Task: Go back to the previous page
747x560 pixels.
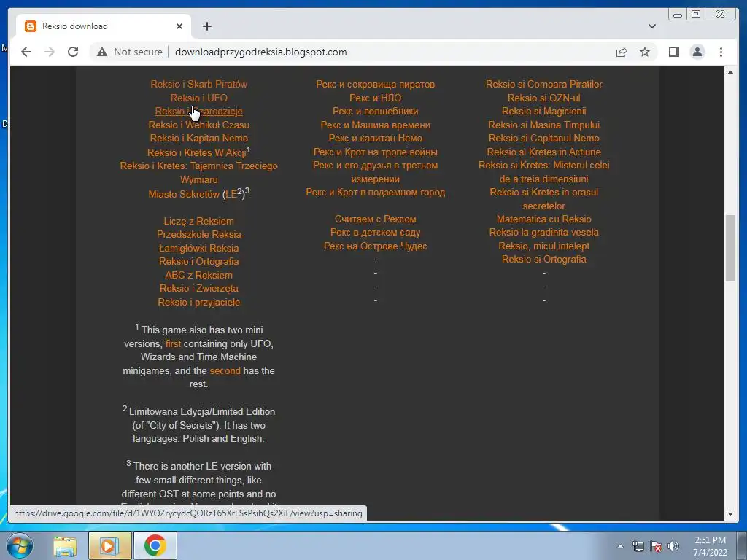Action: point(26,52)
